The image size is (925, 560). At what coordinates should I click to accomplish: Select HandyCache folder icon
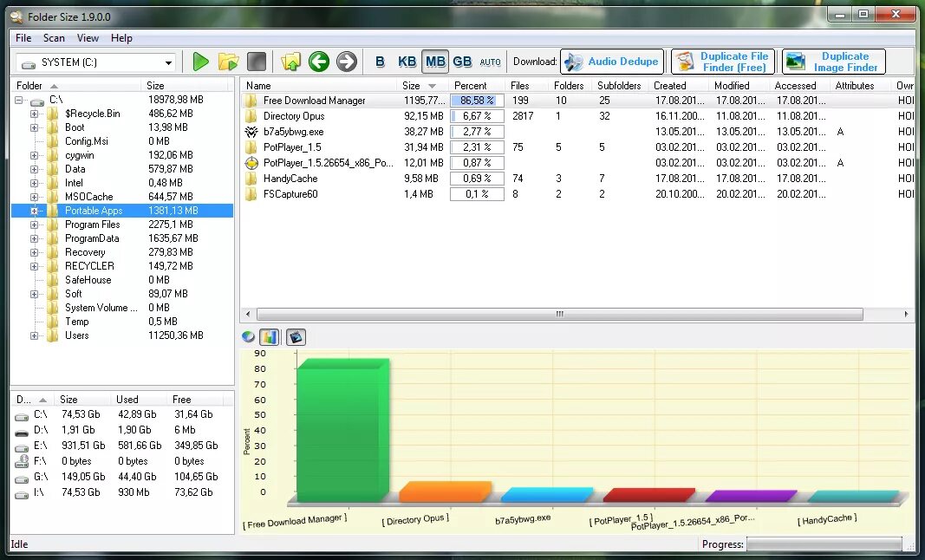click(x=251, y=179)
